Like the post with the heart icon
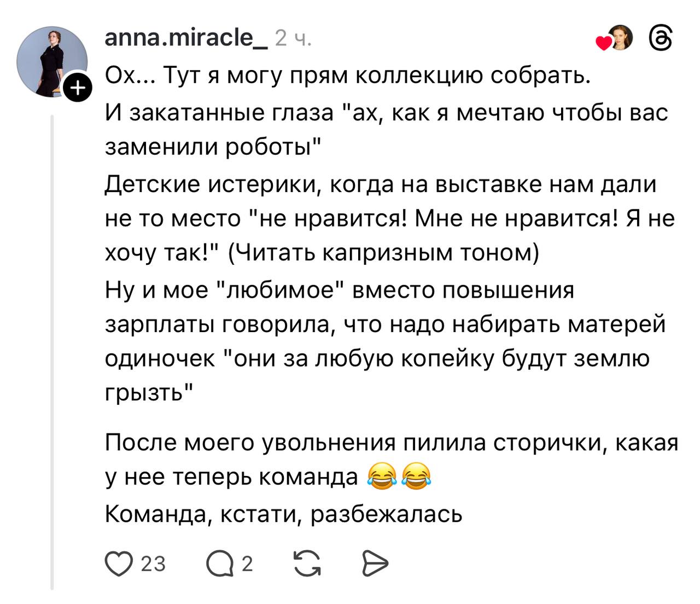This screenshot has width=700, height=604. coord(118,564)
